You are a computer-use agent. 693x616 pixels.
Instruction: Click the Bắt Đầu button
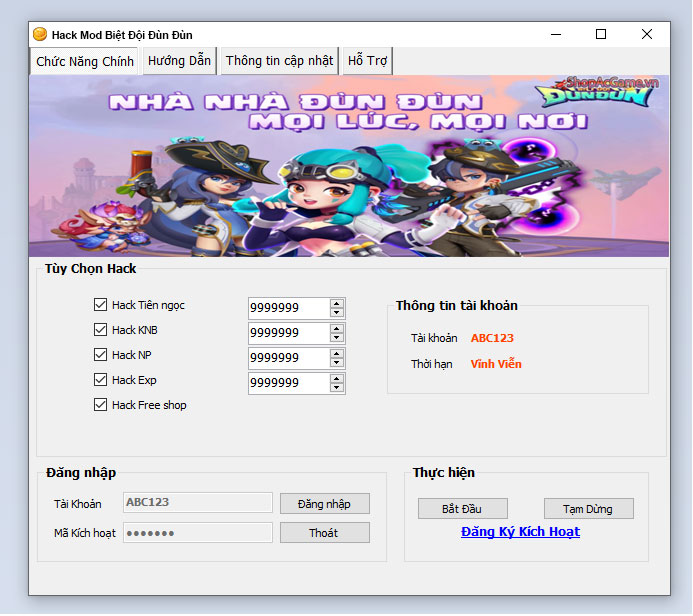(463, 509)
